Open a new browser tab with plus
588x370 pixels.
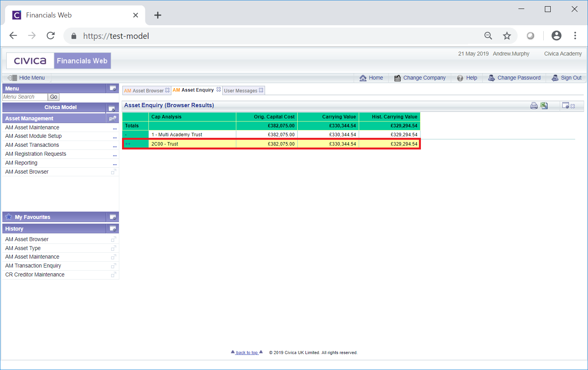tap(157, 15)
